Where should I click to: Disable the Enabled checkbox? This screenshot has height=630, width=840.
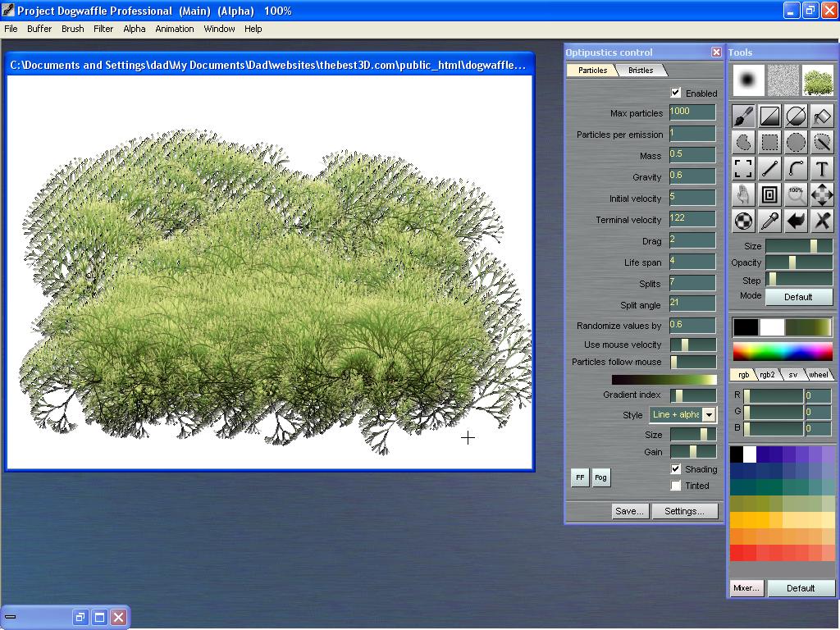[676, 93]
